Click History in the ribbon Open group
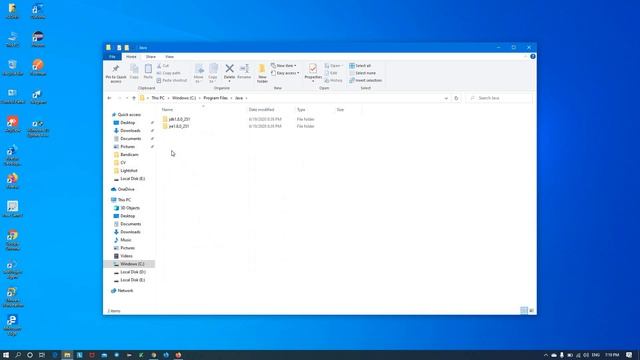The height and width of the screenshot is (360, 640). tap(333, 80)
